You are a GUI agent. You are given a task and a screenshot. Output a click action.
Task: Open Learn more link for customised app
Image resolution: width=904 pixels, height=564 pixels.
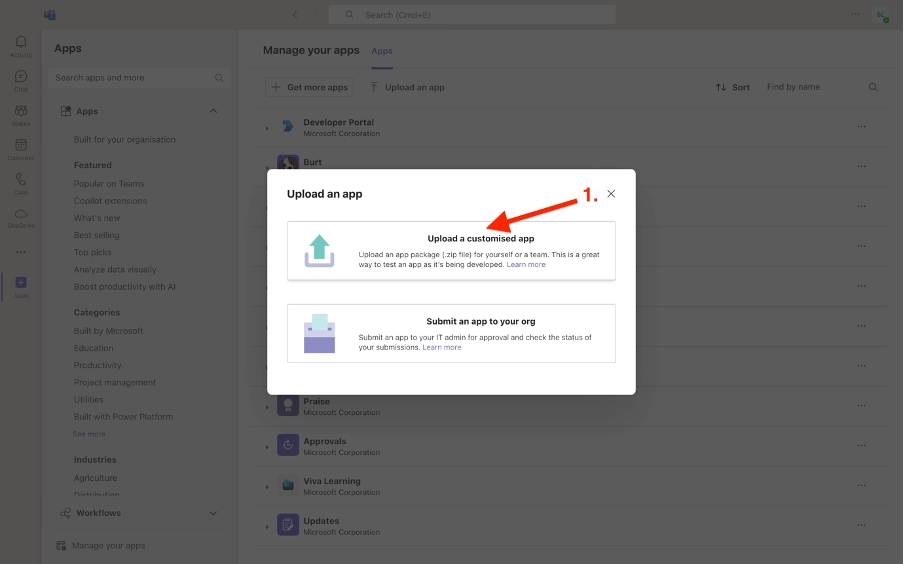pyautogui.click(x=526, y=265)
